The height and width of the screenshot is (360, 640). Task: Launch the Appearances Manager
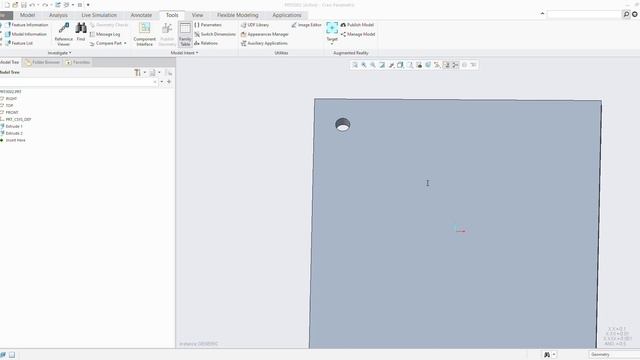coord(265,34)
